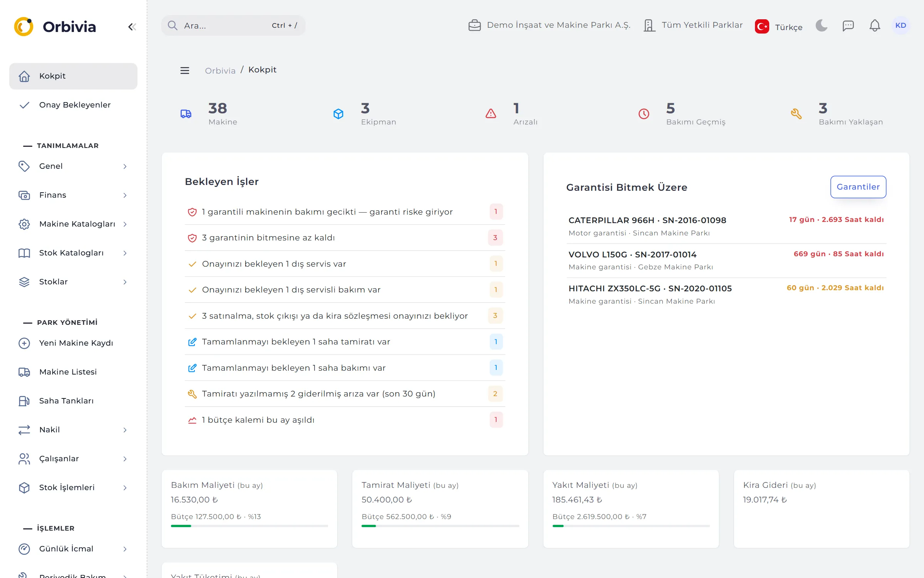The image size is (924, 578).
Task: Click the search magnifier icon
Action: (x=172, y=25)
